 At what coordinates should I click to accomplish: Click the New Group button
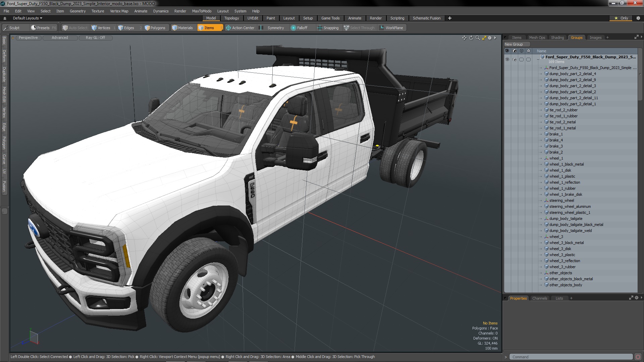click(x=517, y=44)
